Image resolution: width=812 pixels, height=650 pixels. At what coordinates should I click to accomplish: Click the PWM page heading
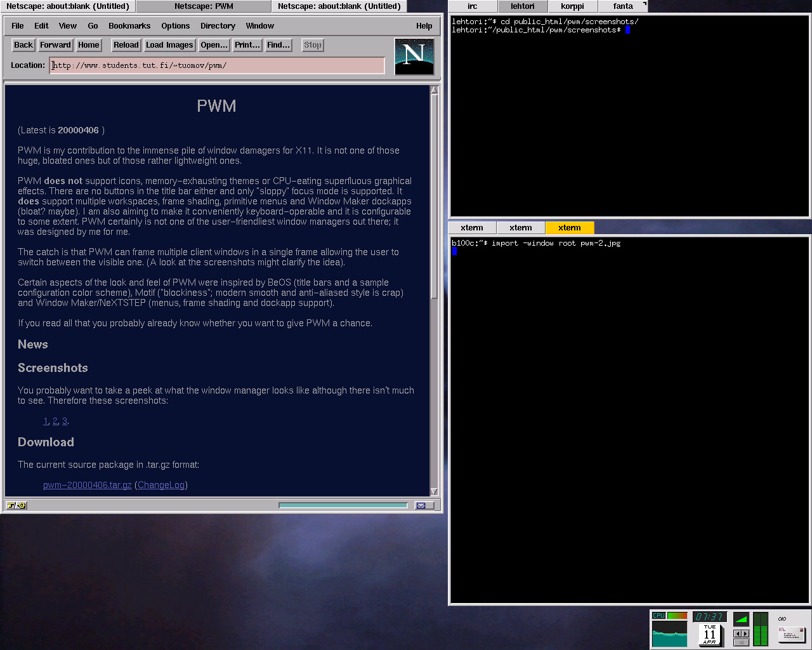pyautogui.click(x=216, y=106)
